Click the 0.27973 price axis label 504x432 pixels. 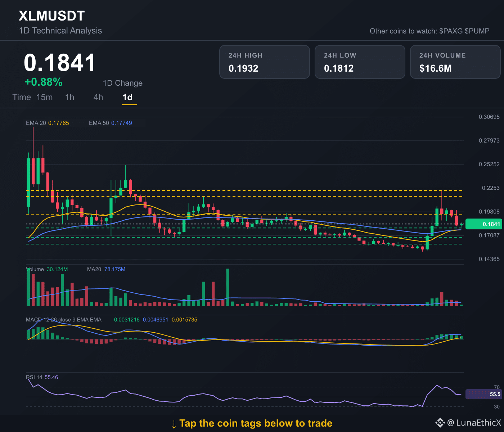tap(489, 140)
